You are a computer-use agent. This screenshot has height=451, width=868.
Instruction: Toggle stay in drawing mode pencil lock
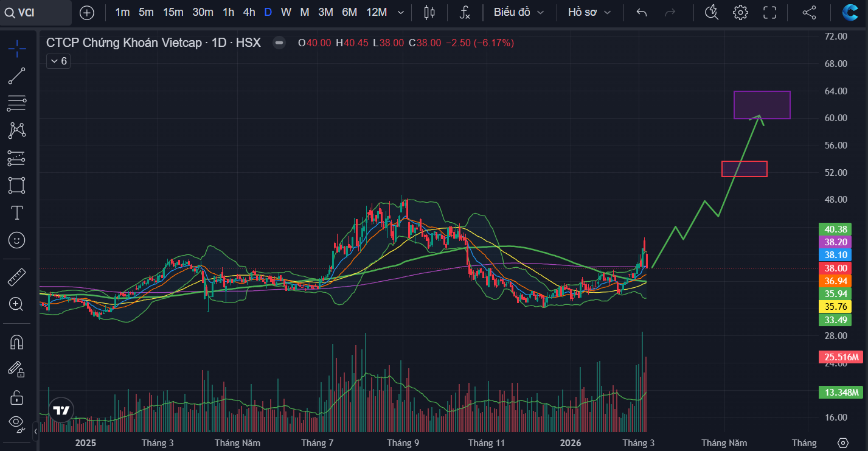pos(17,369)
